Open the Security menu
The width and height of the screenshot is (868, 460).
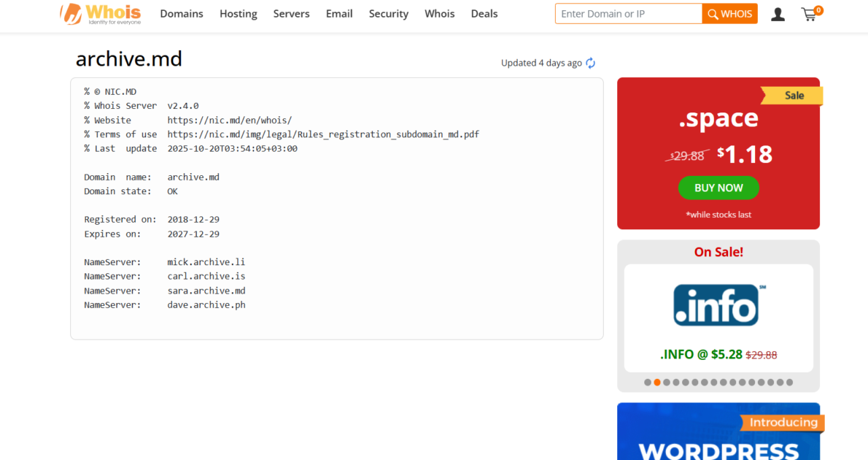point(389,14)
